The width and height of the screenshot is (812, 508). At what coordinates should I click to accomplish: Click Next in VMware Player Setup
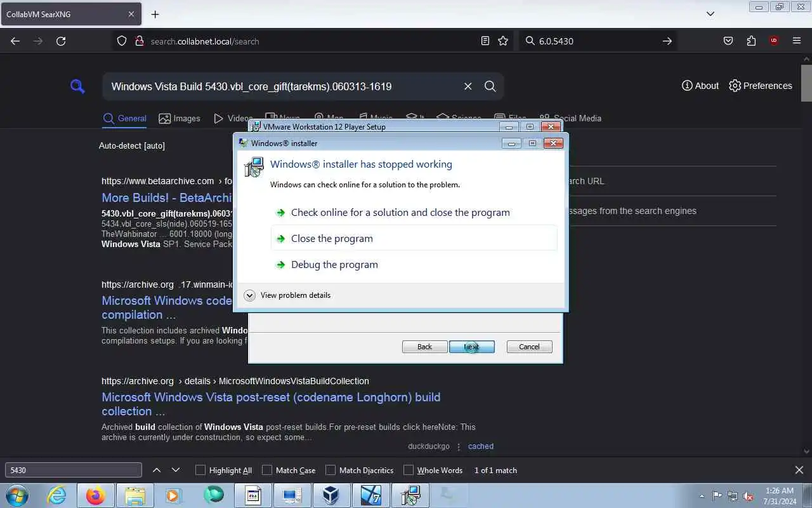(471, 347)
